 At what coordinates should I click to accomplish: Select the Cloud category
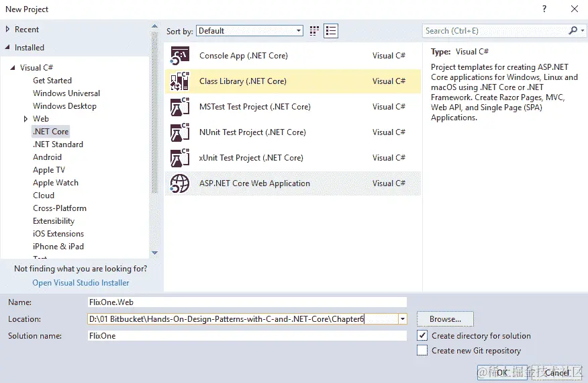tap(44, 196)
